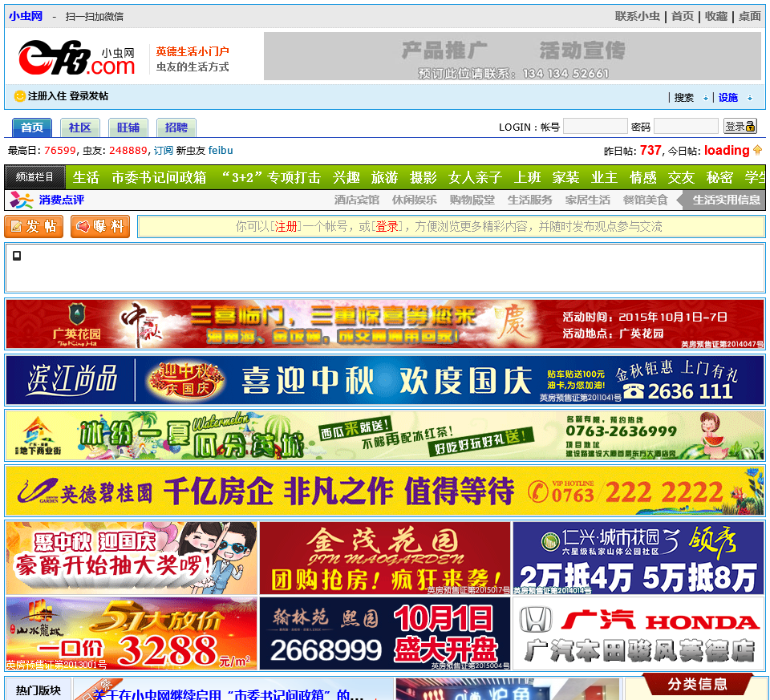The image size is (770, 700).
Task: Click the 桌面 link
Action: [x=749, y=16]
